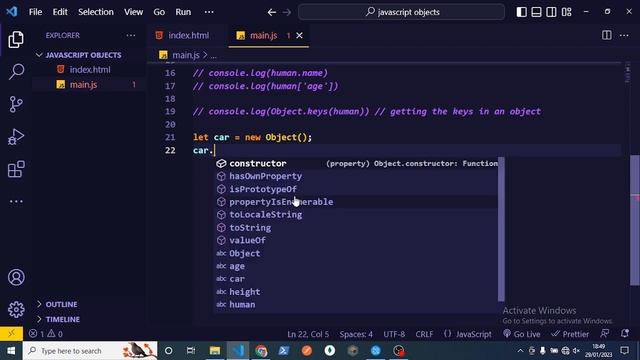Start the Go Live server

tap(522, 334)
